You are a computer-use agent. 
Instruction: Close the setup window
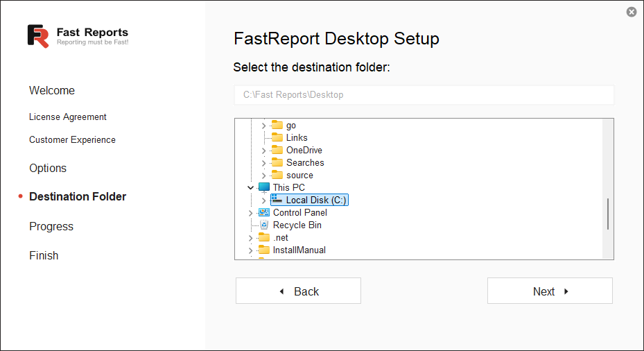click(631, 12)
